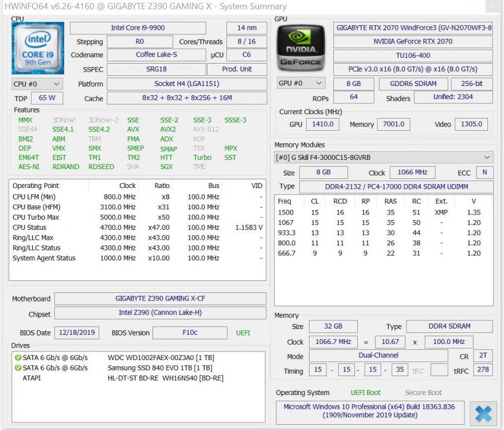This screenshot has width=504, height=430.
Task: Click the GPU memory clock value 7001.0
Action: click(394, 124)
